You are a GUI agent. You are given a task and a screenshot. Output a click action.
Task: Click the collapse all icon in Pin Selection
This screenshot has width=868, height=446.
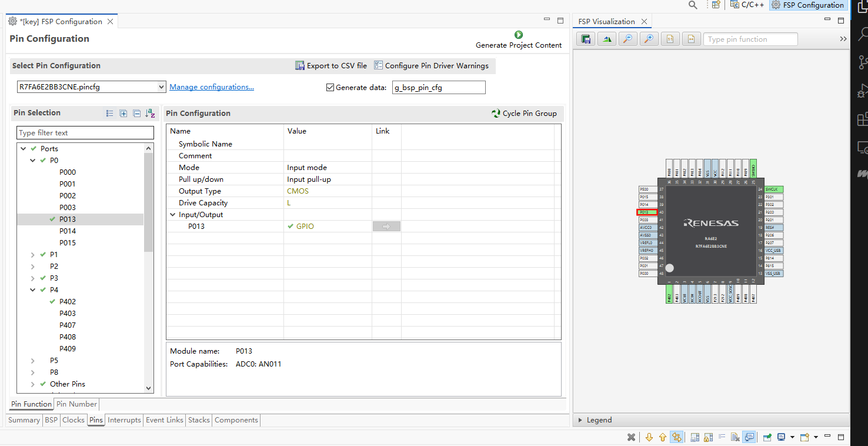click(x=136, y=114)
